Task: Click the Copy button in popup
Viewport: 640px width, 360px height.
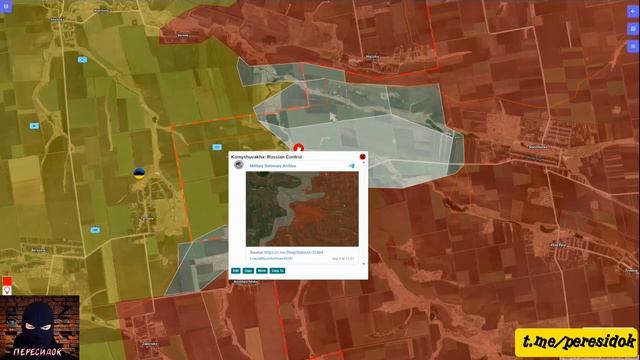Action: (248, 271)
